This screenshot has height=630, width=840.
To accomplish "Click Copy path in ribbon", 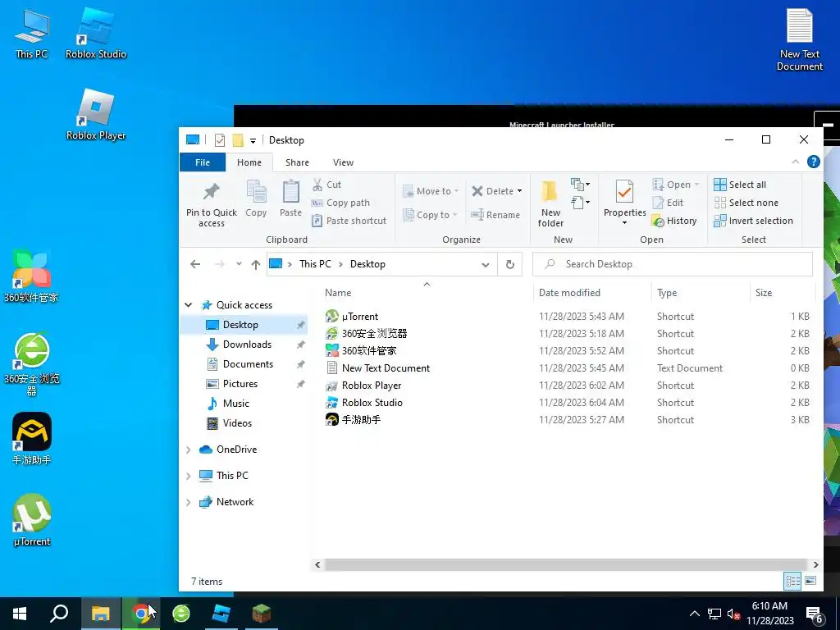I will (x=340, y=203).
